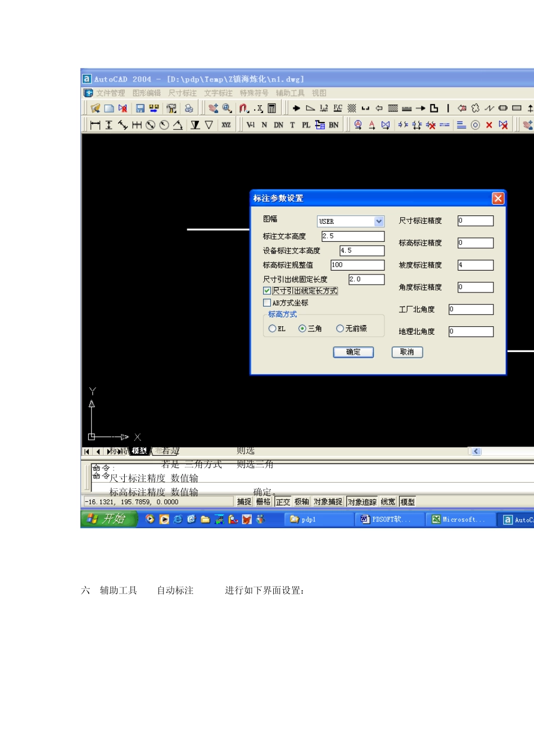
Task: Click the calculator toolbar icon
Action: pyautogui.click(x=271, y=108)
